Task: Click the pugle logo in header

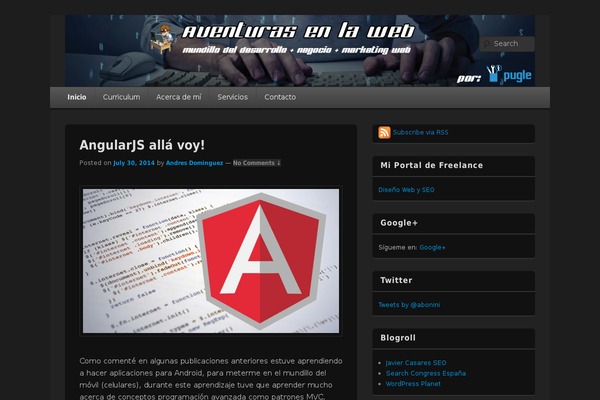Action: click(509, 74)
